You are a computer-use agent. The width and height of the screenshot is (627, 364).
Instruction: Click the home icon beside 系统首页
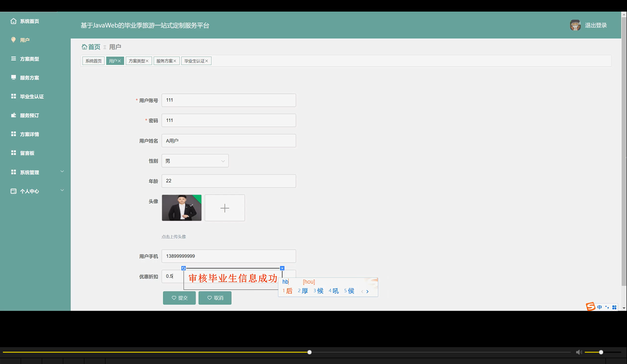coord(14,21)
